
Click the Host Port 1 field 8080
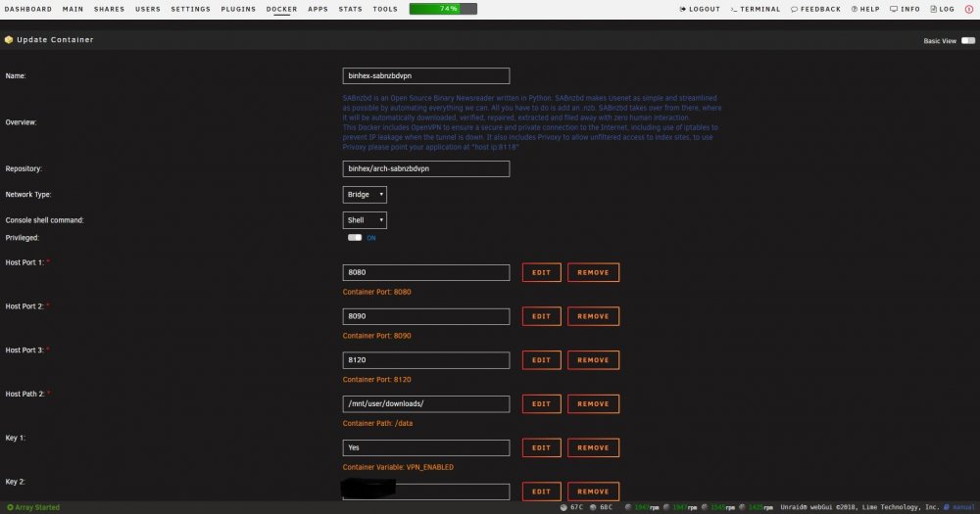click(426, 272)
